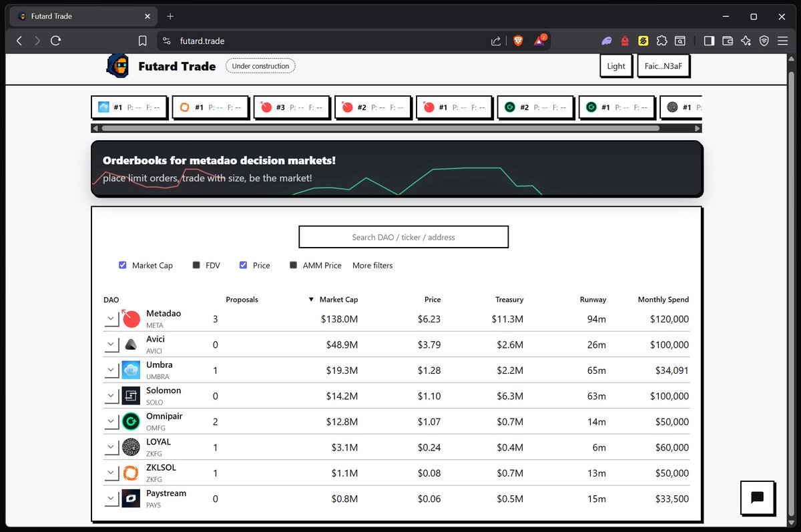Screen dimensions: 801x532
Task: Click the Futard Trade pixel-art logo
Action: [117, 65]
